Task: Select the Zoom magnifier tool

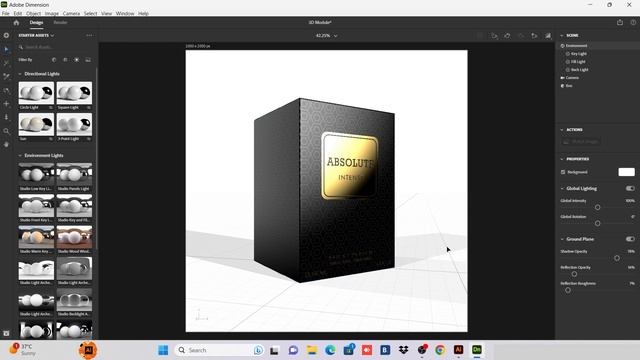Action: [6, 131]
